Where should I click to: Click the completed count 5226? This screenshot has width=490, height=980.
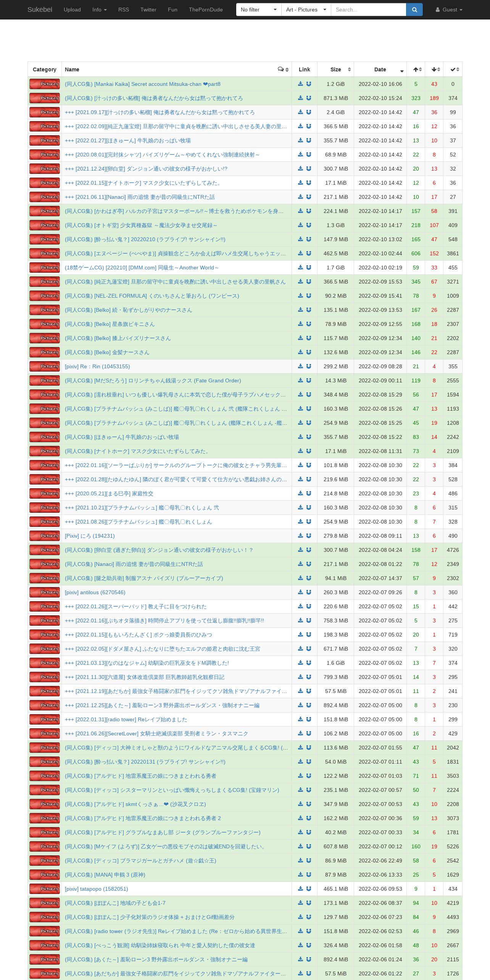[453, 846]
